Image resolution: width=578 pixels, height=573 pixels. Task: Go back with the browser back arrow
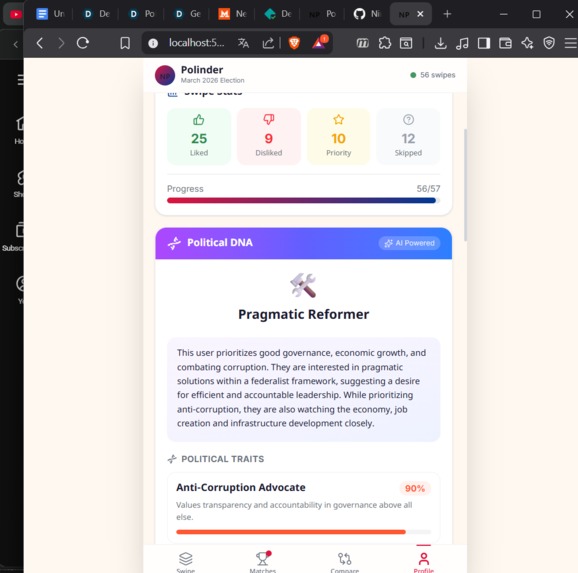click(x=40, y=43)
